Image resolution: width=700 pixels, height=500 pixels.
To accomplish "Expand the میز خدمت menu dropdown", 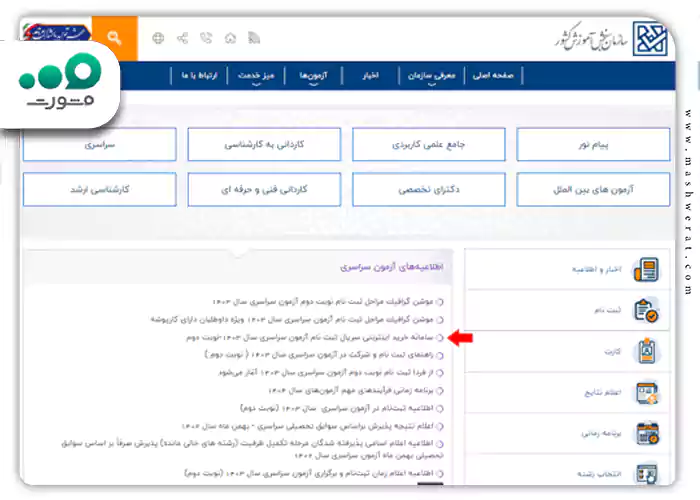I will pos(256,76).
